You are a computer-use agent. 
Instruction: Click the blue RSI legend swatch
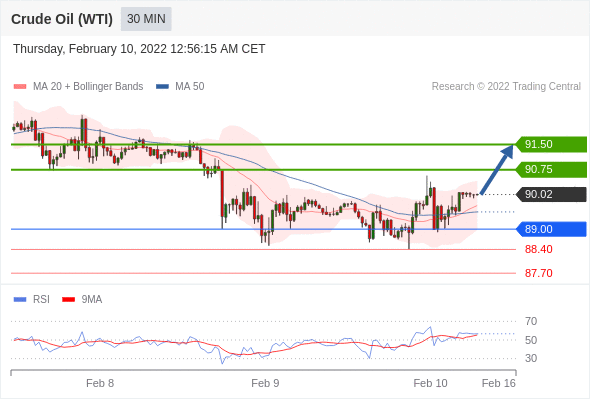point(20,300)
